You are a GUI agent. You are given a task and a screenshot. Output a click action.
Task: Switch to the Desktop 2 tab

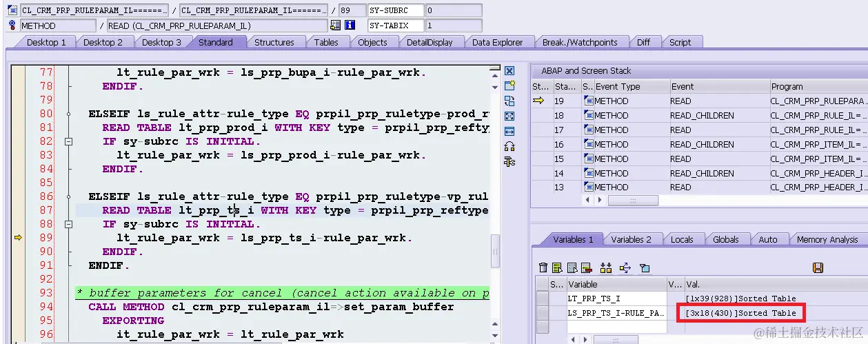click(103, 42)
